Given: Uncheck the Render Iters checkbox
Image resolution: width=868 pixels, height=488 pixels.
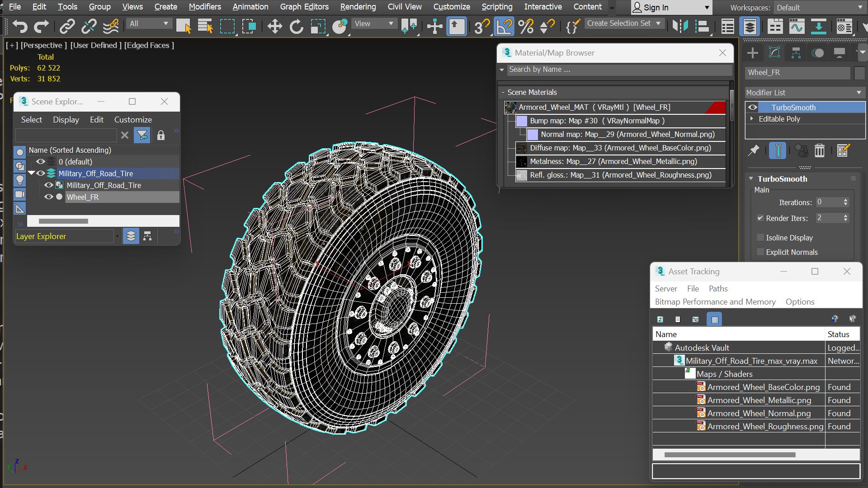Looking at the screenshot, I should 760,218.
